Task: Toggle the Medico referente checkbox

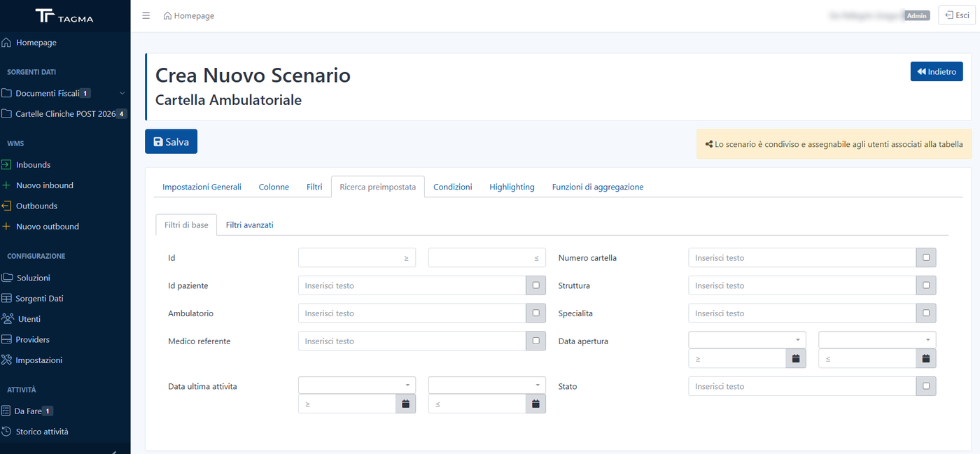Action: [536, 341]
